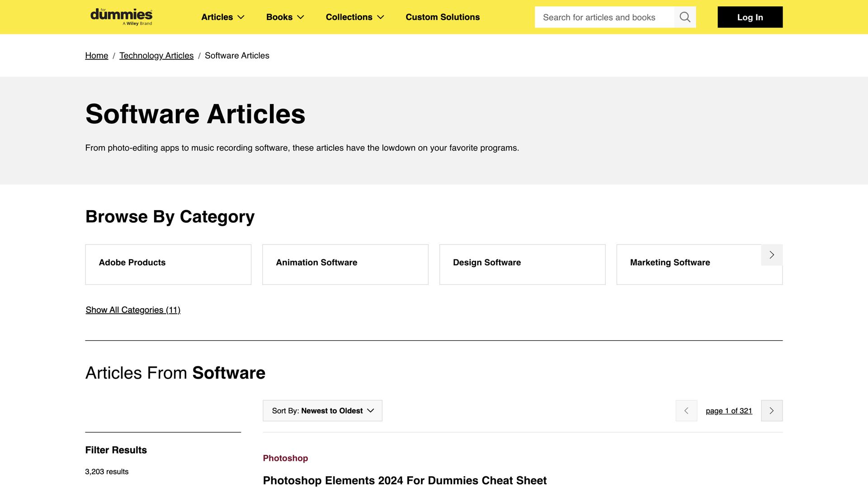This screenshot has height=488, width=868.
Task: Focus the Search for articles and books field
Action: pos(604,17)
